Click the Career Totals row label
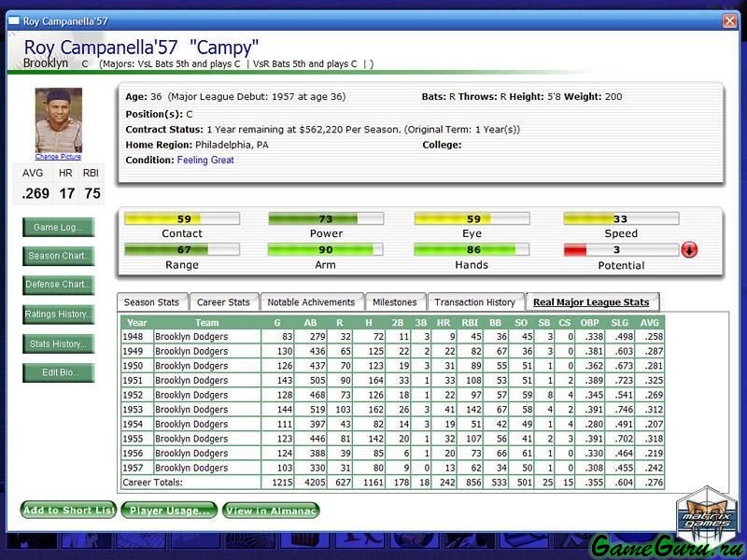The height and width of the screenshot is (560, 747). pyautogui.click(x=190, y=483)
